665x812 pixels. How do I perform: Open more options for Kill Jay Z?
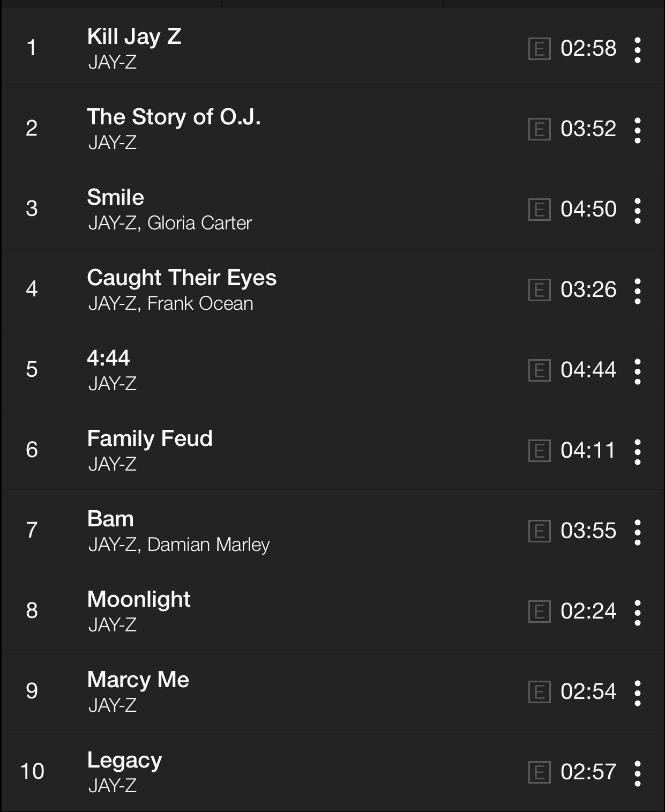coord(637,50)
